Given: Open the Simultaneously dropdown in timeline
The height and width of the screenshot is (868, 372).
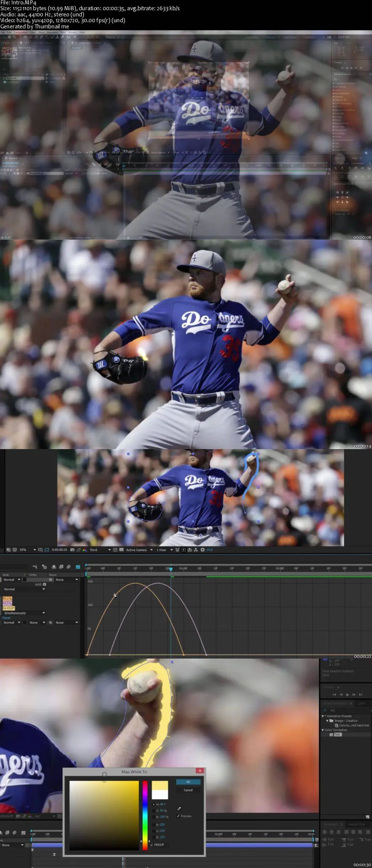Looking at the screenshot, I should pyautogui.click(x=24, y=613).
